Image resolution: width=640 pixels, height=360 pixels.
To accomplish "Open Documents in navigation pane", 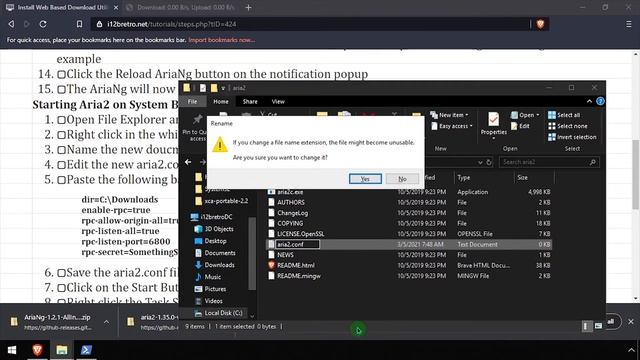I will point(215,253).
